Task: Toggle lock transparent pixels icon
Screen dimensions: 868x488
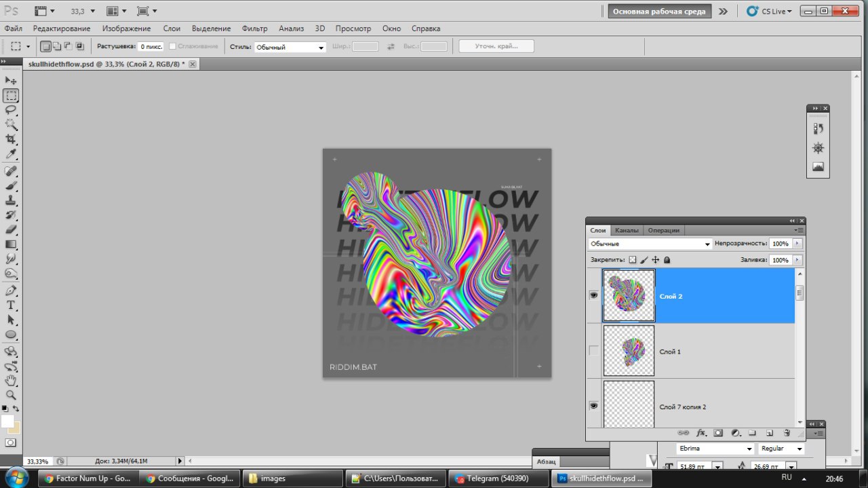Action: click(633, 259)
